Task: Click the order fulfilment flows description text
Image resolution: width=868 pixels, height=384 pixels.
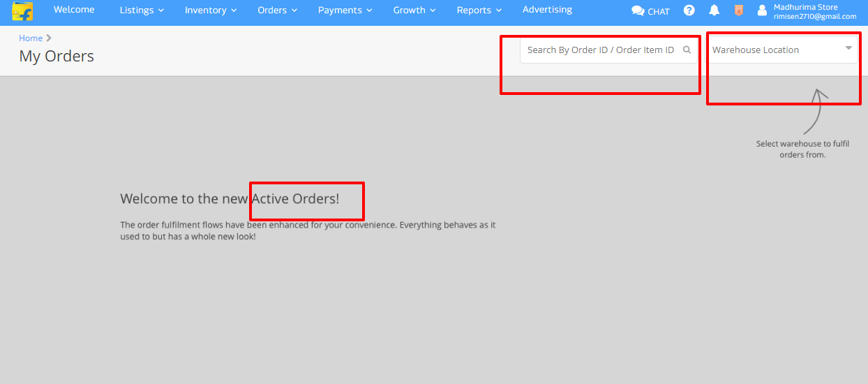Action: click(308, 230)
